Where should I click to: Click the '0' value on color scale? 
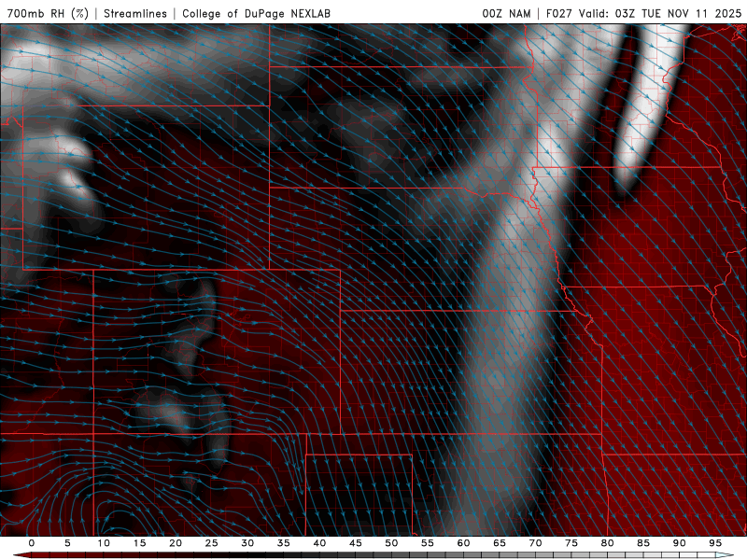click(32, 543)
